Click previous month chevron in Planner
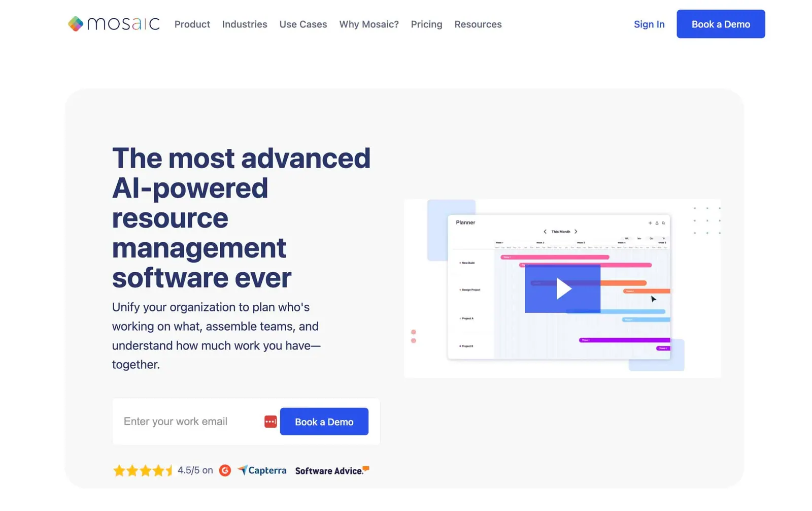This screenshot has width=812, height=511. [x=545, y=232]
